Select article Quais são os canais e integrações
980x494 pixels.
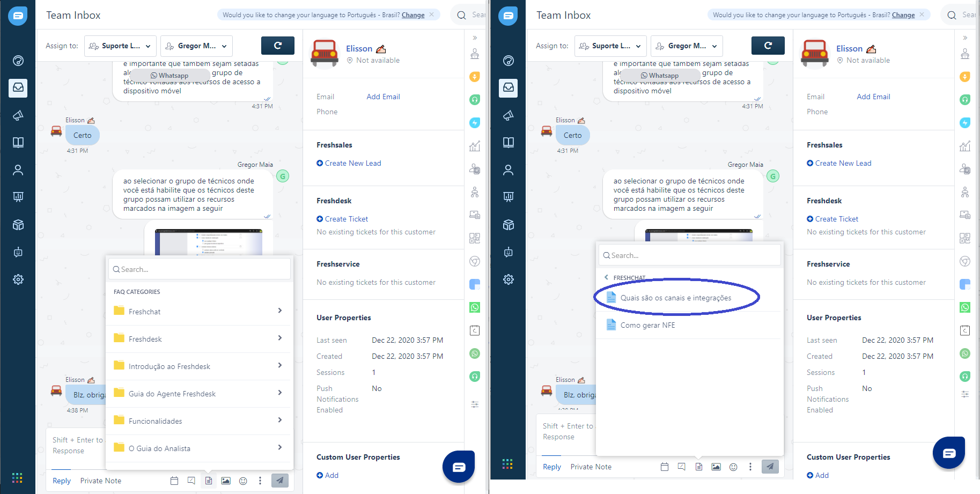[689, 298]
